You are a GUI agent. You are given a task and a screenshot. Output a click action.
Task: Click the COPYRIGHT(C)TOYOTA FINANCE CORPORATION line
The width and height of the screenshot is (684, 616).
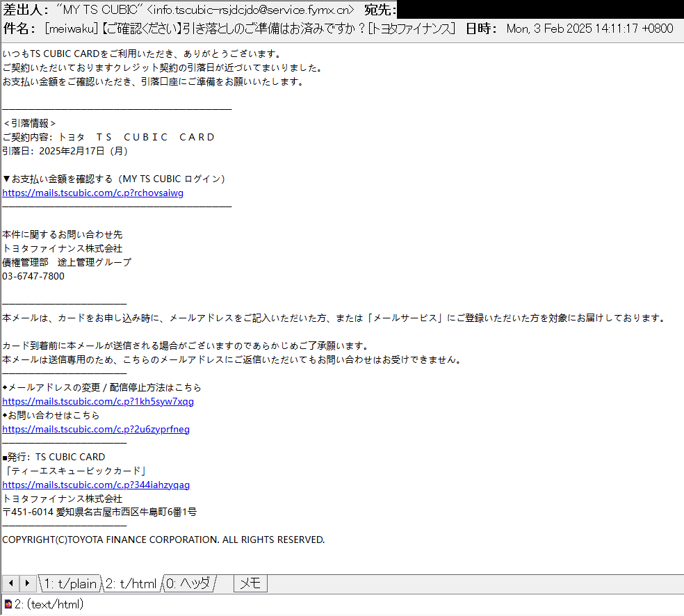coord(163,540)
